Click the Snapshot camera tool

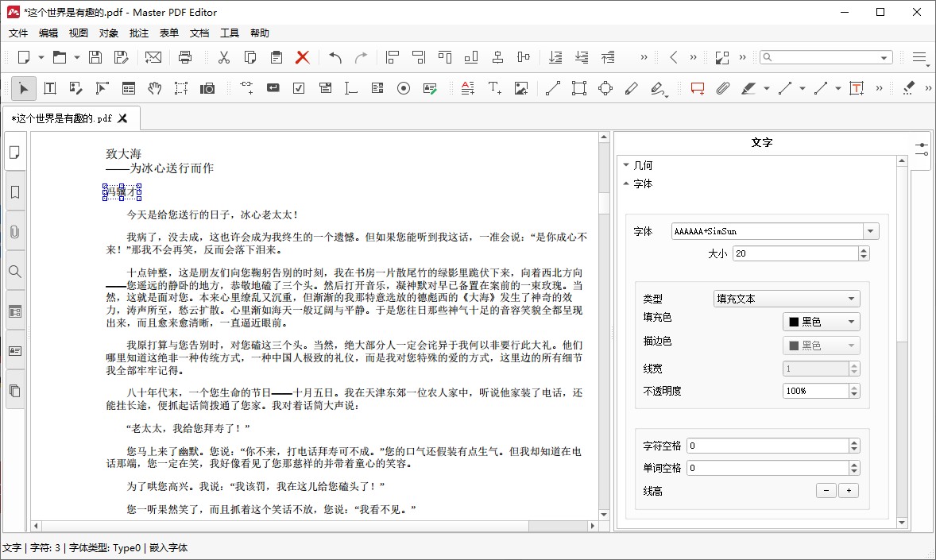pyautogui.click(x=207, y=88)
